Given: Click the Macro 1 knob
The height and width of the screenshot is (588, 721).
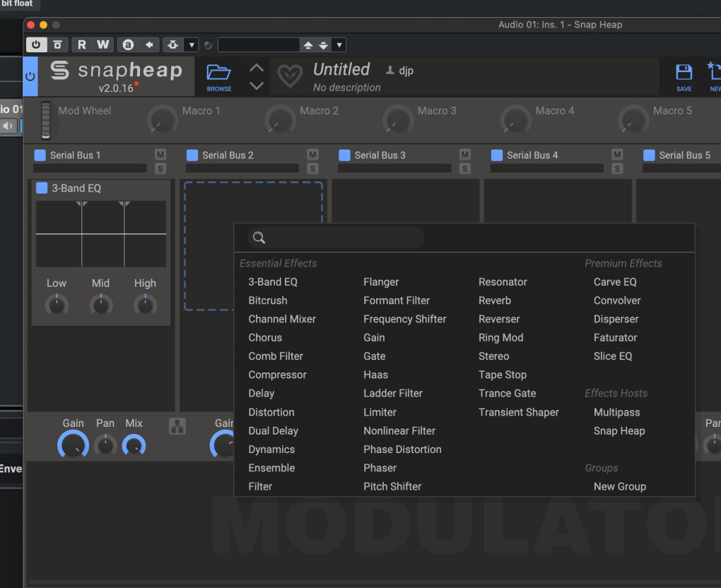Looking at the screenshot, I should click(x=163, y=120).
